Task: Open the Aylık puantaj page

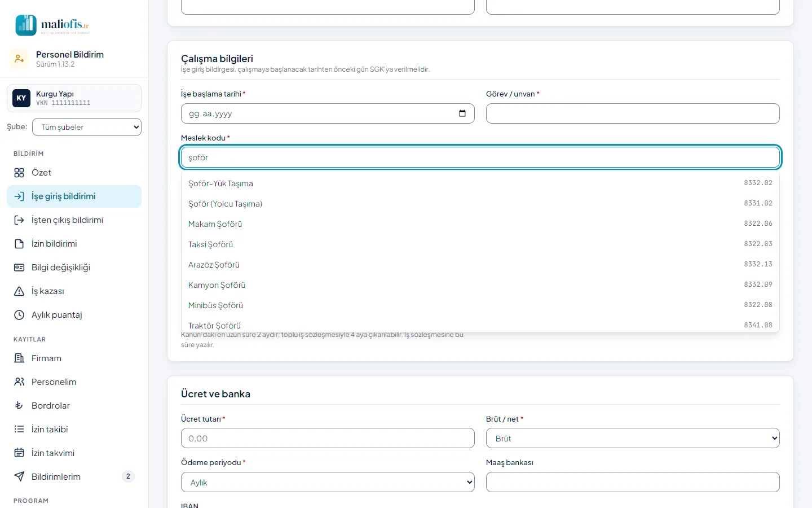Action: pyautogui.click(x=74, y=315)
